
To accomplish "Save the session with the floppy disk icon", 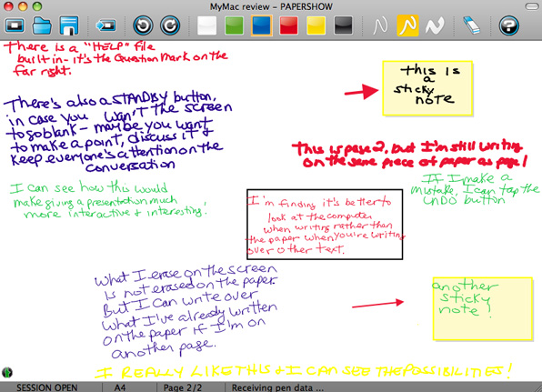I will pos(69,25).
